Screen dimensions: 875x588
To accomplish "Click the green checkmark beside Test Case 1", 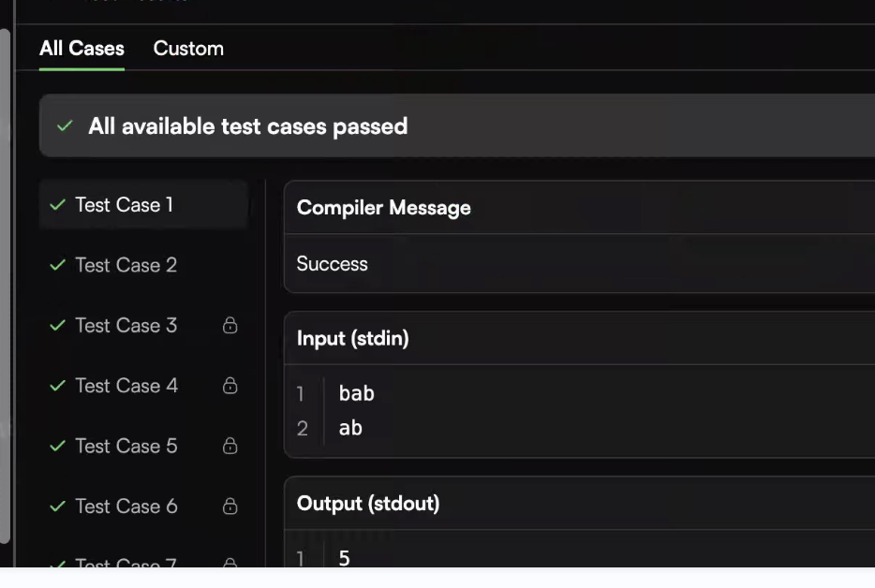I will pos(57,205).
